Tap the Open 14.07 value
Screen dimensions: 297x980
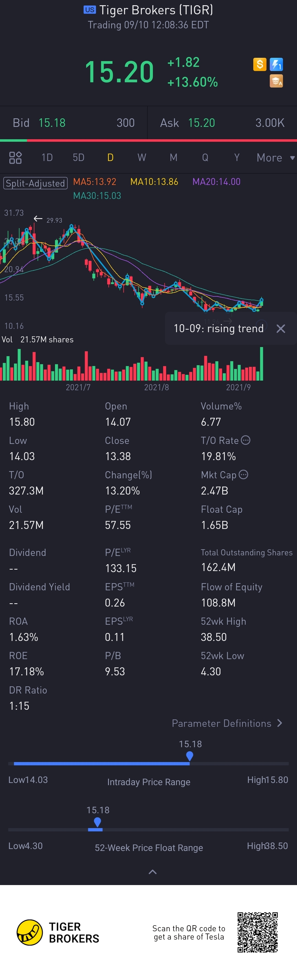click(x=118, y=422)
